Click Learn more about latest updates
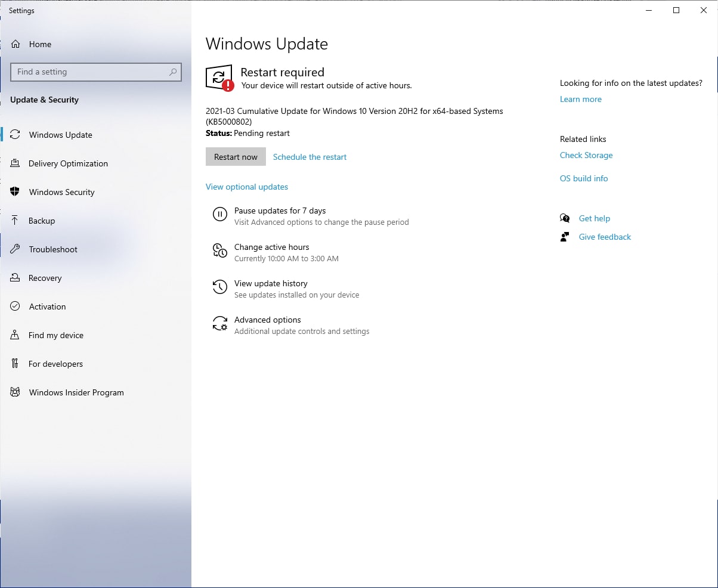The height and width of the screenshot is (588, 718). (x=581, y=99)
